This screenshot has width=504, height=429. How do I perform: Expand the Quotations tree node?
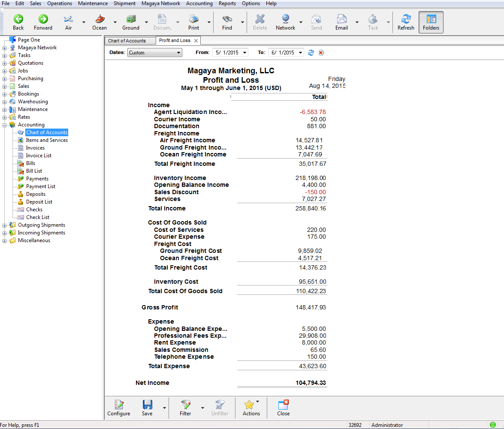(4, 63)
